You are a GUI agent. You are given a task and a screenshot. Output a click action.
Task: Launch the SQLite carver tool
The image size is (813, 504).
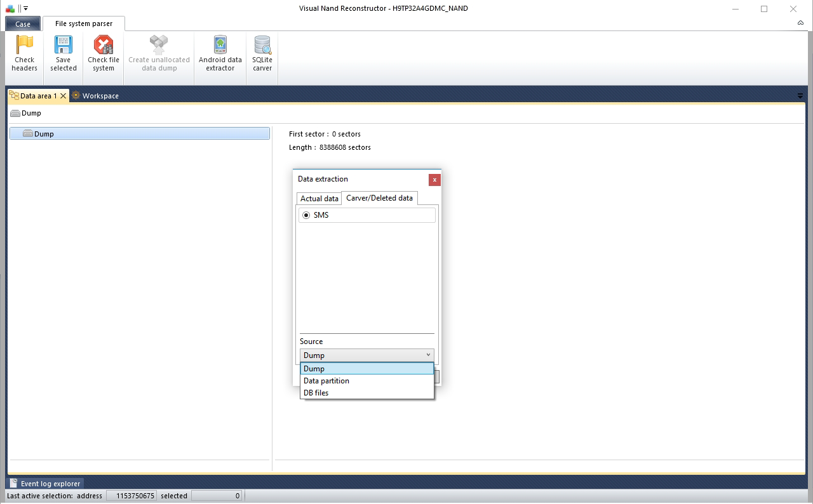(x=262, y=53)
